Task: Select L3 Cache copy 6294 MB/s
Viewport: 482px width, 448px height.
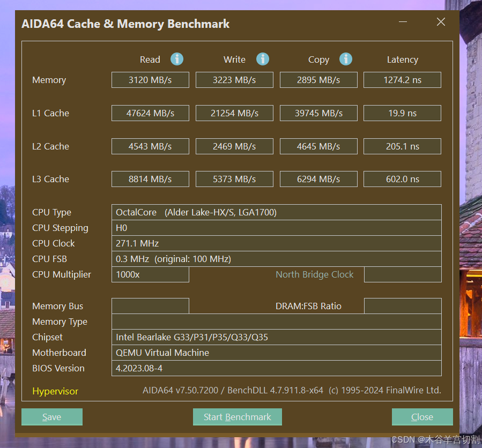Action: coord(319,179)
